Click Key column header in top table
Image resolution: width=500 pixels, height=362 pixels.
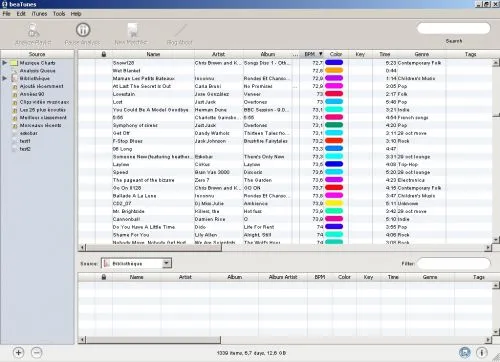(x=360, y=54)
